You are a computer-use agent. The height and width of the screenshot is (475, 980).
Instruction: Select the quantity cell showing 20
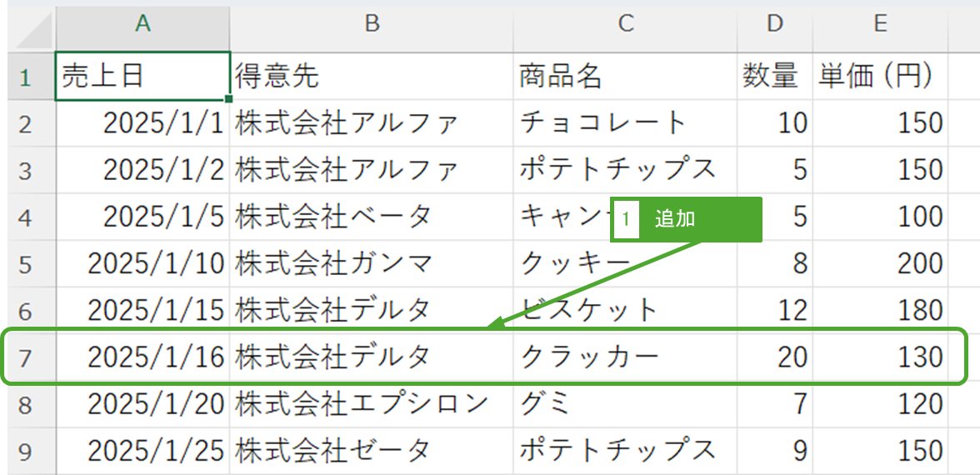coord(775,357)
